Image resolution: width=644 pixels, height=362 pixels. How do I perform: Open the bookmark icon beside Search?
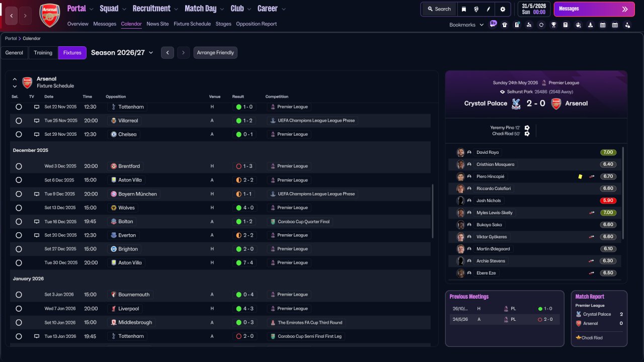(x=463, y=9)
